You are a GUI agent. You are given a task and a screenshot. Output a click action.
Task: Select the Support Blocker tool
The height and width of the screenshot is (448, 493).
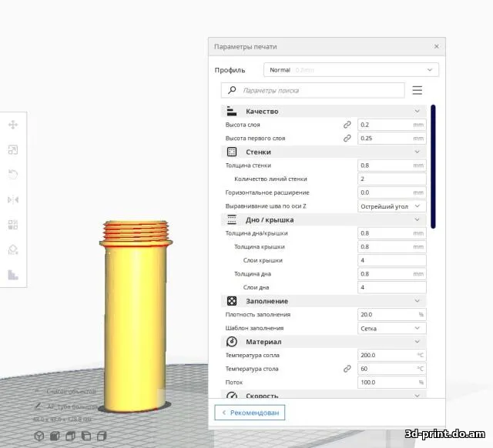(x=13, y=250)
